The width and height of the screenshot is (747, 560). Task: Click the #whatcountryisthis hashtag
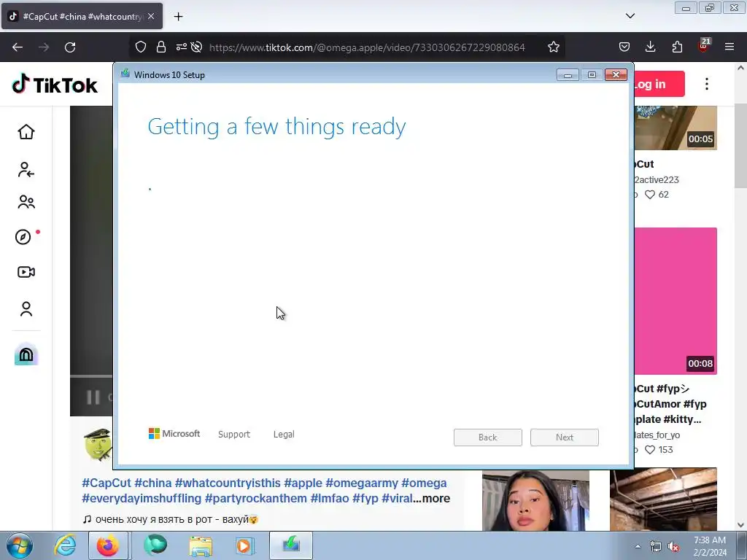[228, 483]
